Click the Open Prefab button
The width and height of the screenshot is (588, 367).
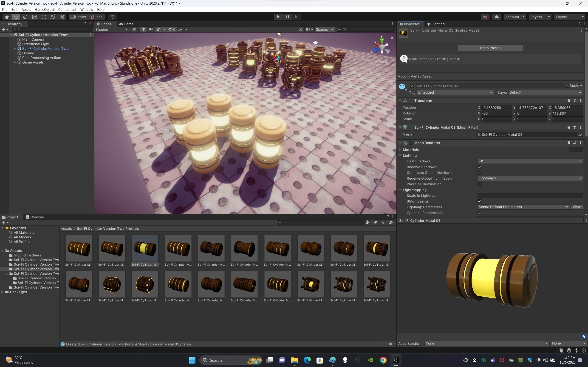490,48
